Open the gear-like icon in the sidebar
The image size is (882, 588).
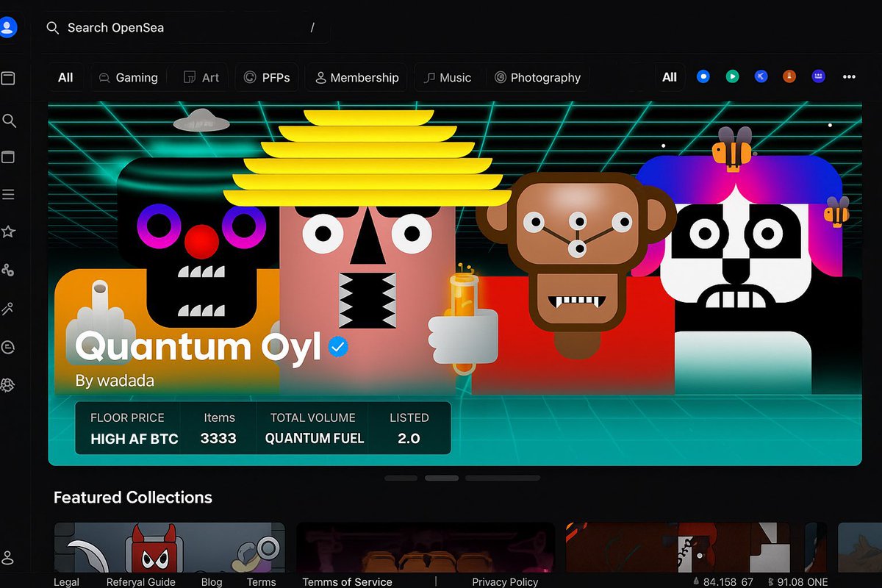pos(8,384)
